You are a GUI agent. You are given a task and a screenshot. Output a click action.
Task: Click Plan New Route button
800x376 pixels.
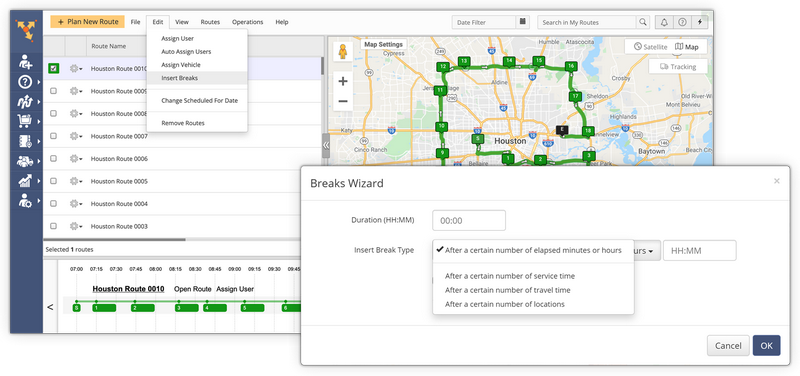[x=87, y=22]
